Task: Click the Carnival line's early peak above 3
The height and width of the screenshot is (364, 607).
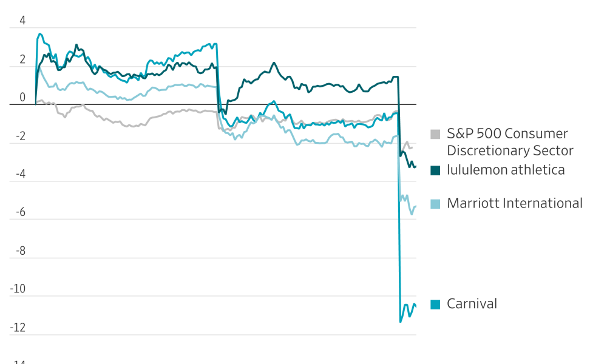Action: coord(40,34)
